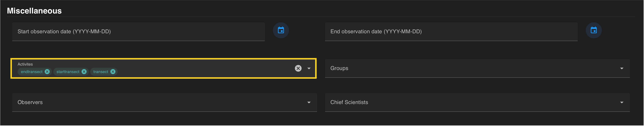644x126 pixels.
Task: Select the endtransect chip label
Action: [x=31, y=72]
